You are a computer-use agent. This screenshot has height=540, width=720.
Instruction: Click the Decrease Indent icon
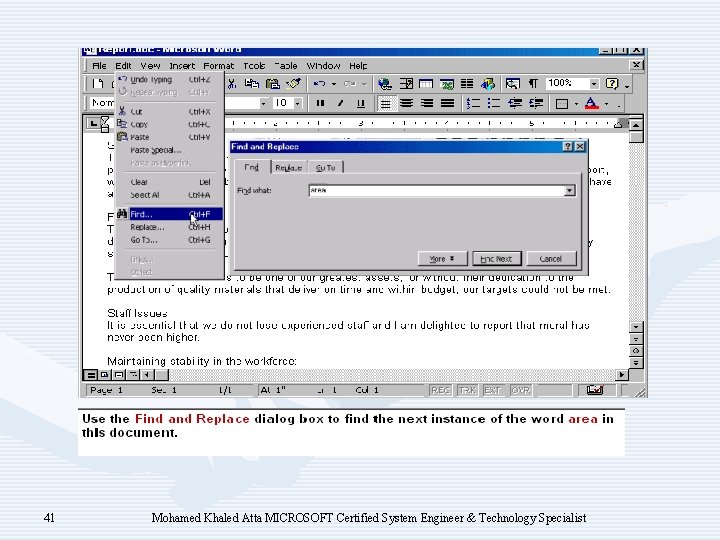[x=515, y=103]
